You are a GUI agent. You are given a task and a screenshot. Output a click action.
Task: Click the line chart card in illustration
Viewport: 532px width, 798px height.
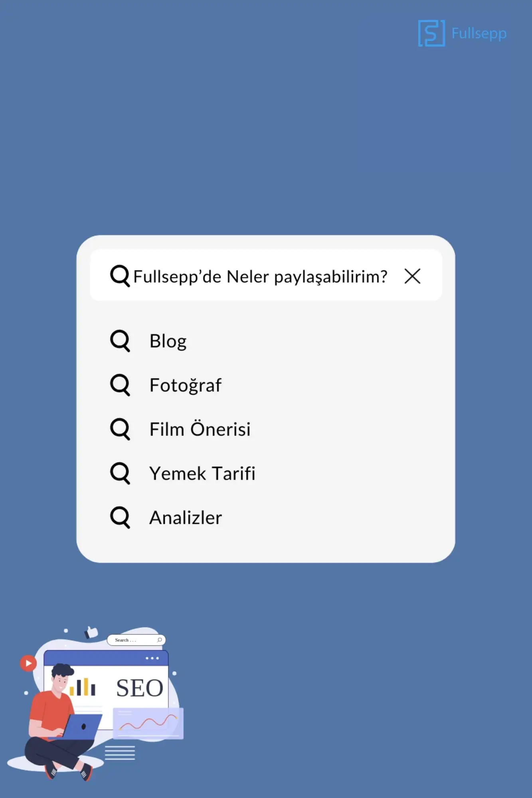click(x=148, y=723)
